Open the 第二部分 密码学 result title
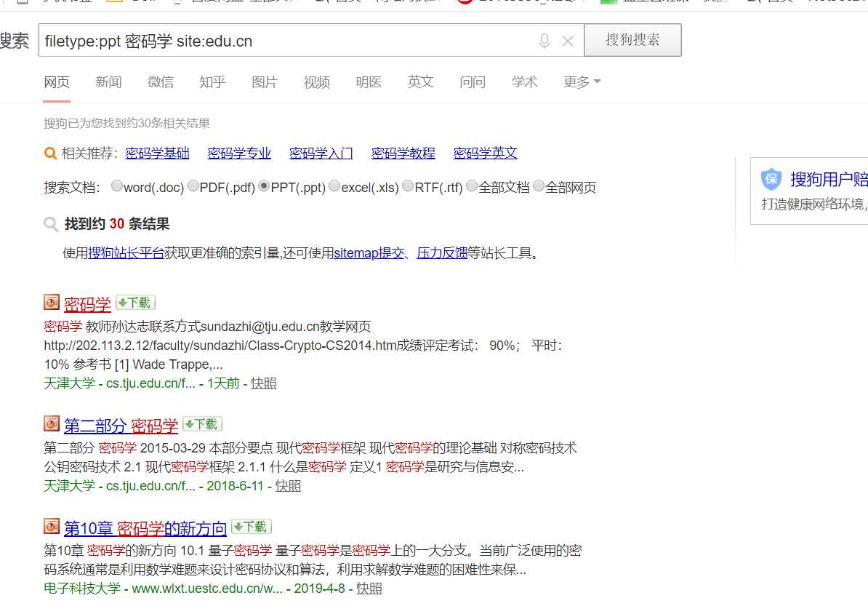The image size is (868, 606). click(x=121, y=426)
